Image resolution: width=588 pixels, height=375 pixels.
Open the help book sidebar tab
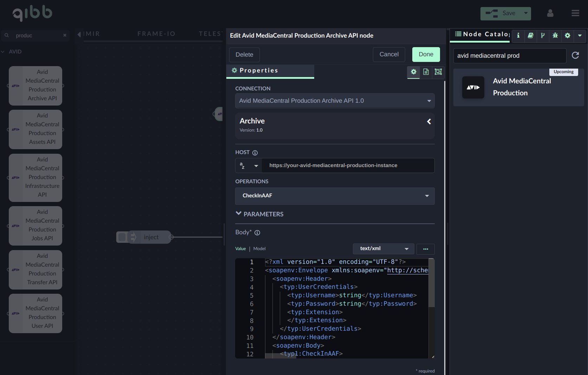tap(530, 36)
